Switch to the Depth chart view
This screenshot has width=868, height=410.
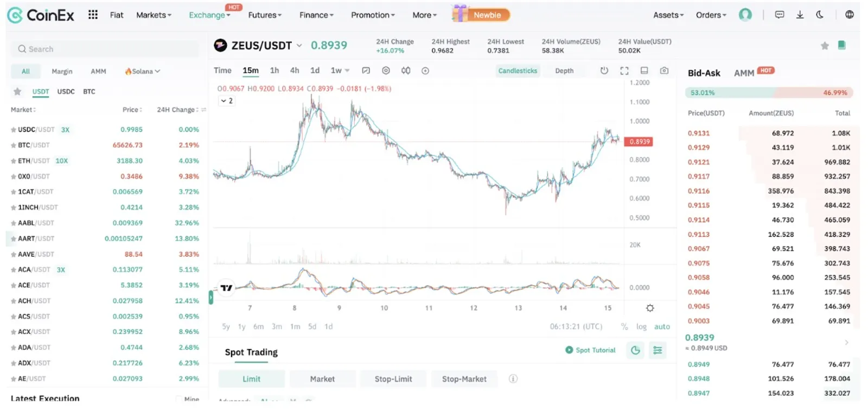[564, 71]
